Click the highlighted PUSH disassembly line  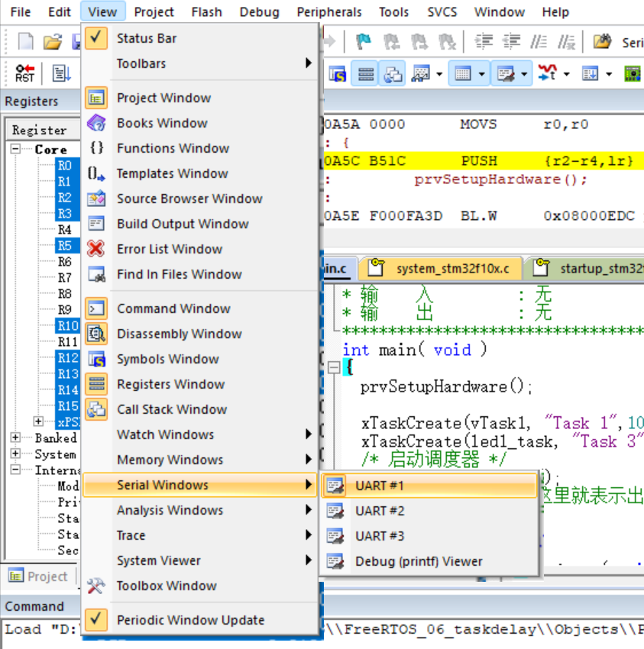tap(483, 160)
